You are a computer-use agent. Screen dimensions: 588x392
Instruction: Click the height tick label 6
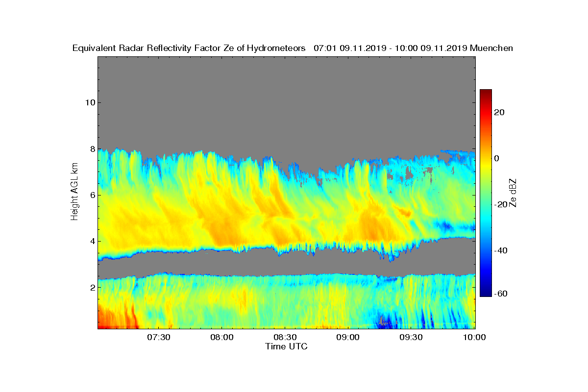pos(92,195)
